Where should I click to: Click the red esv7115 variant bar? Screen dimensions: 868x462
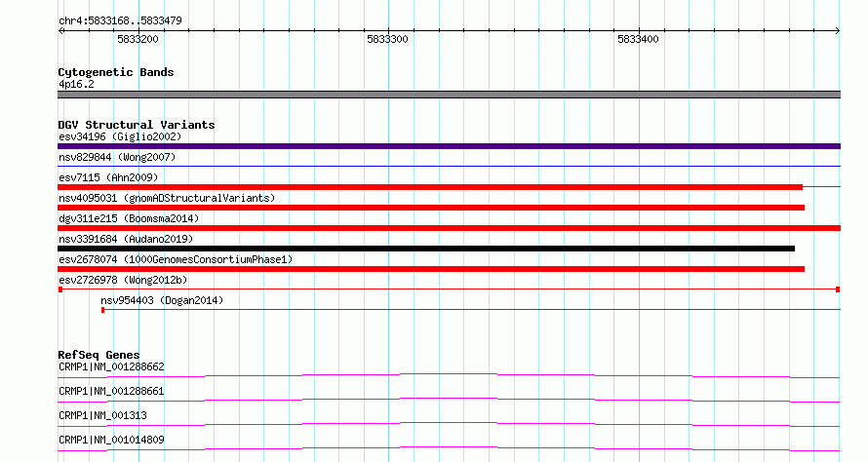click(x=430, y=187)
